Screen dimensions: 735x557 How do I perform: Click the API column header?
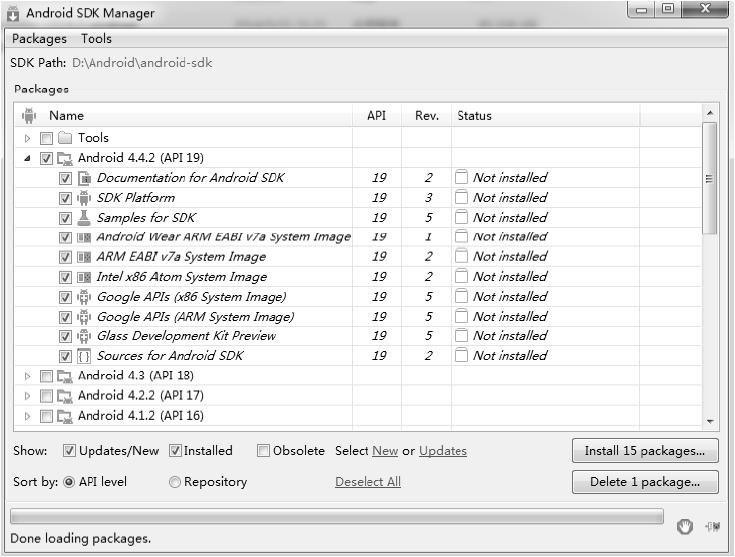tap(376, 116)
